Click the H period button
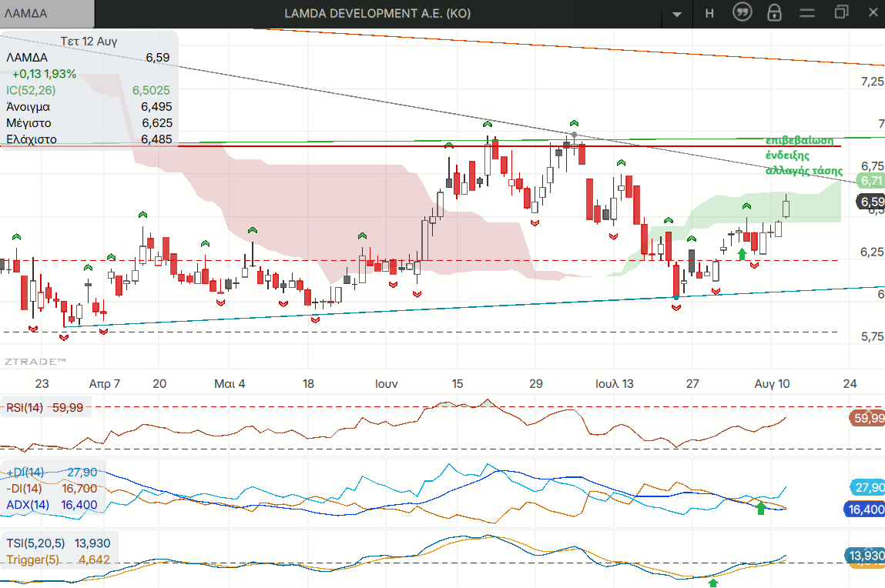 (x=709, y=14)
